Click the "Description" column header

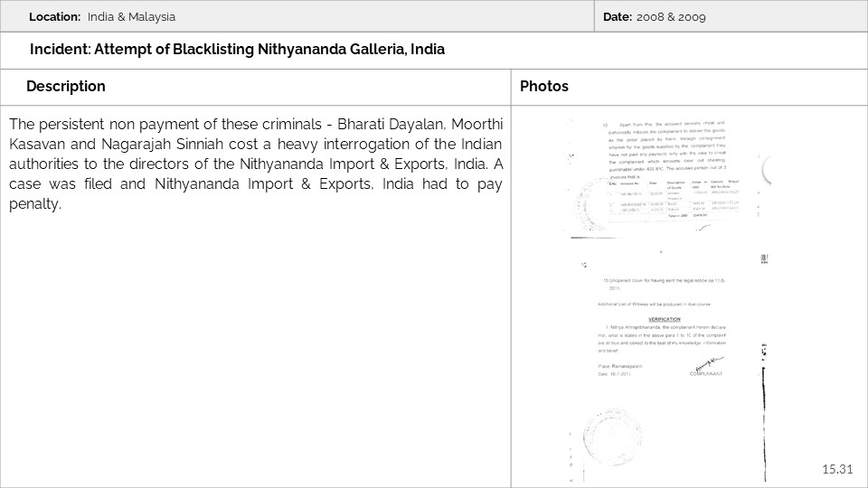pos(66,87)
